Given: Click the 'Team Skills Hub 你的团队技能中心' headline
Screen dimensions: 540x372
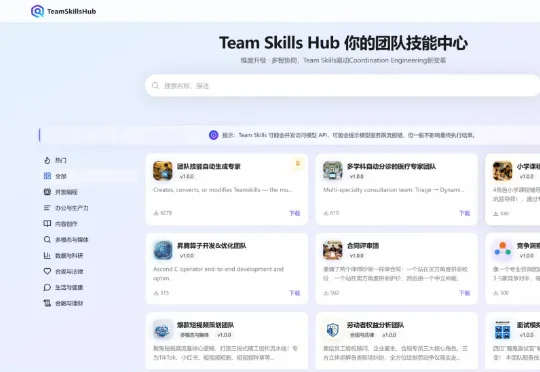Looking at the screenshot, I should click(343, 43).
